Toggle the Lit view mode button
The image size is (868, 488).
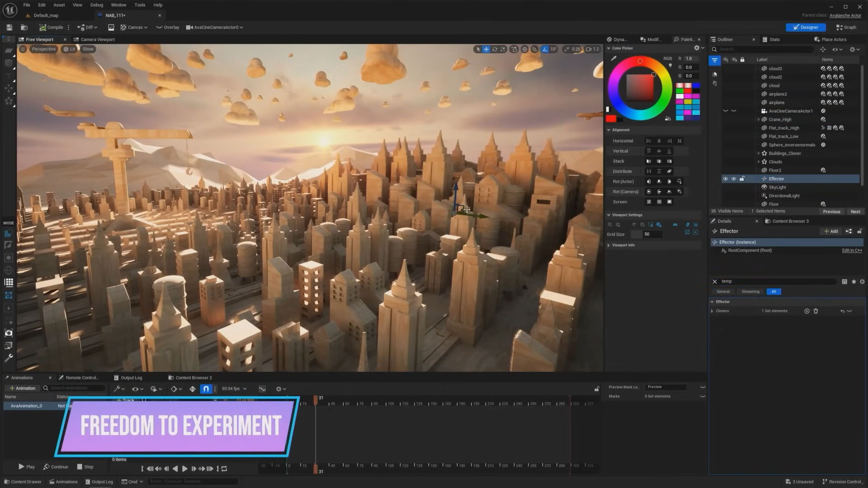(x=69, y=49)
